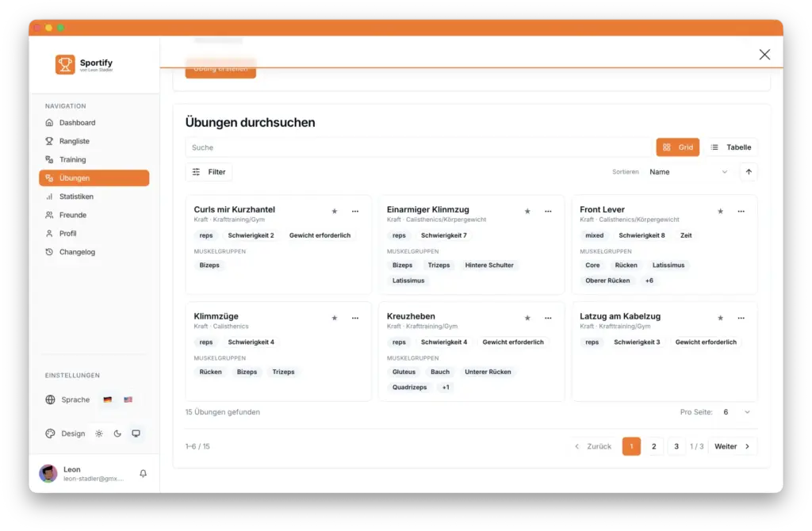812x531 pixels.
Task: Enable dark mode moon design
Action: (x=117, y=434)
